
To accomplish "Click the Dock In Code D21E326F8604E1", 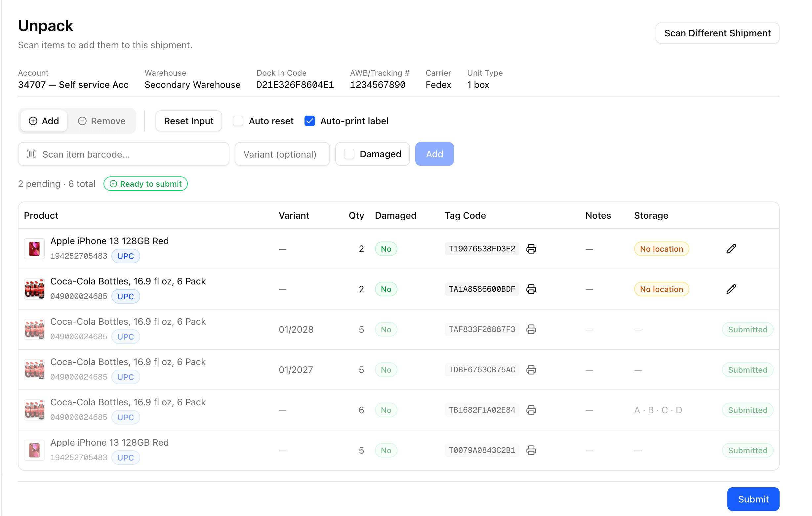I will point(295,85).
